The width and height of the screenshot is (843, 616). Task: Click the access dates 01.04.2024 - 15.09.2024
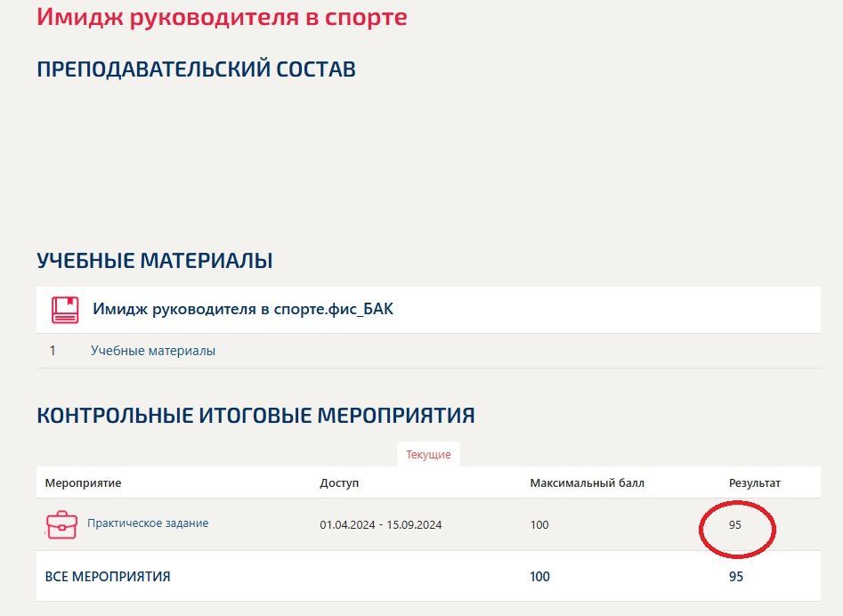tap(381, 524)
